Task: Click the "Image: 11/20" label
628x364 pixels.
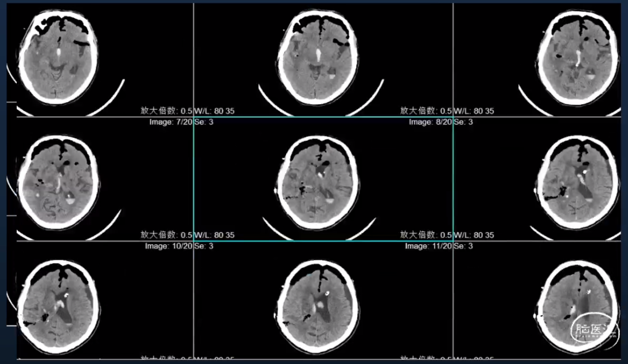Action: point(427,246)
